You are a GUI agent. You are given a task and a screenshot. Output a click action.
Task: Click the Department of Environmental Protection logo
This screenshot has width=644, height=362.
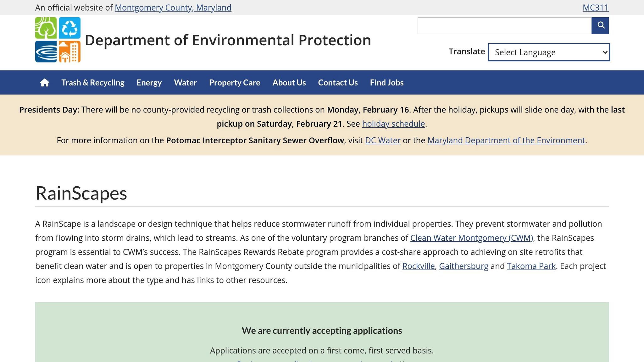coord(58,40)
